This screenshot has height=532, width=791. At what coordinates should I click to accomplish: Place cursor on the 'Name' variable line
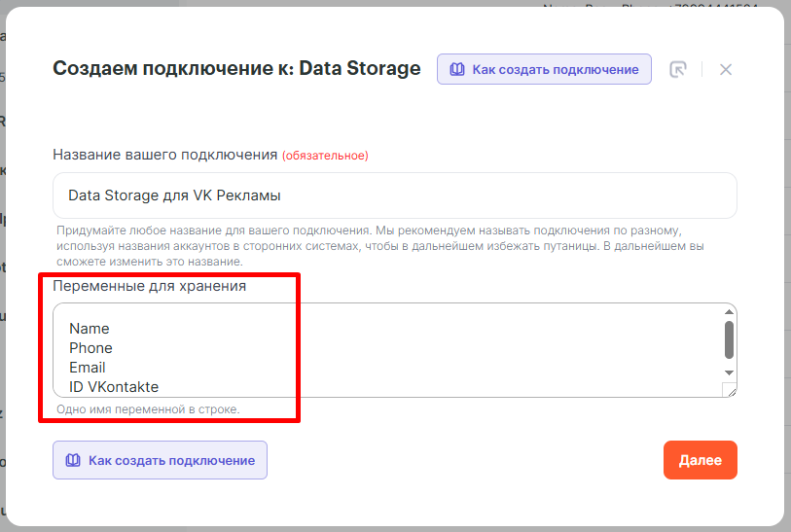click(x=90, y=329)
